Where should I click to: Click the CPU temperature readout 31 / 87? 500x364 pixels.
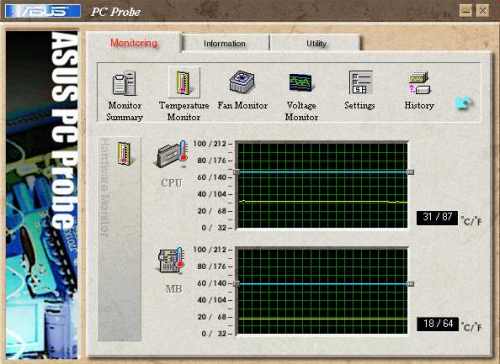(437, 218)
